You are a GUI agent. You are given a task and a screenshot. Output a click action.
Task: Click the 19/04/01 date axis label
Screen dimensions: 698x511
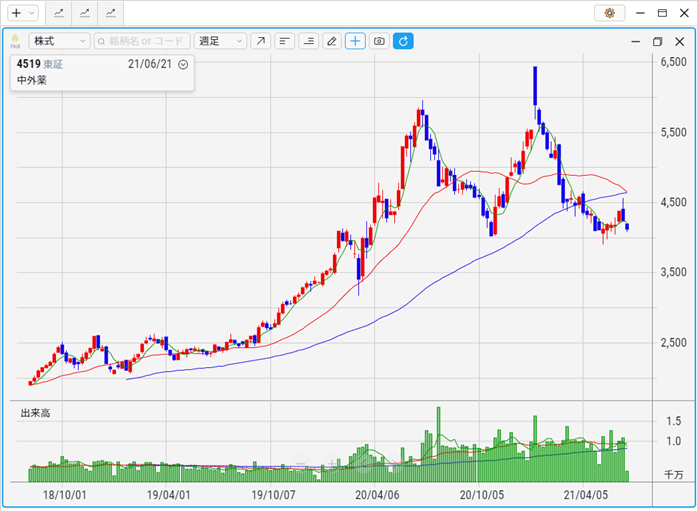click(168, 495)
